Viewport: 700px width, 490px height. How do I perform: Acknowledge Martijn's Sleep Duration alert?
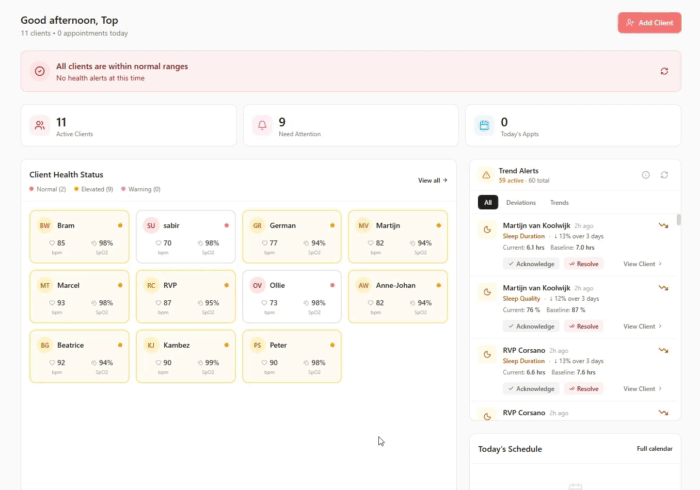(x=531, y=264)
